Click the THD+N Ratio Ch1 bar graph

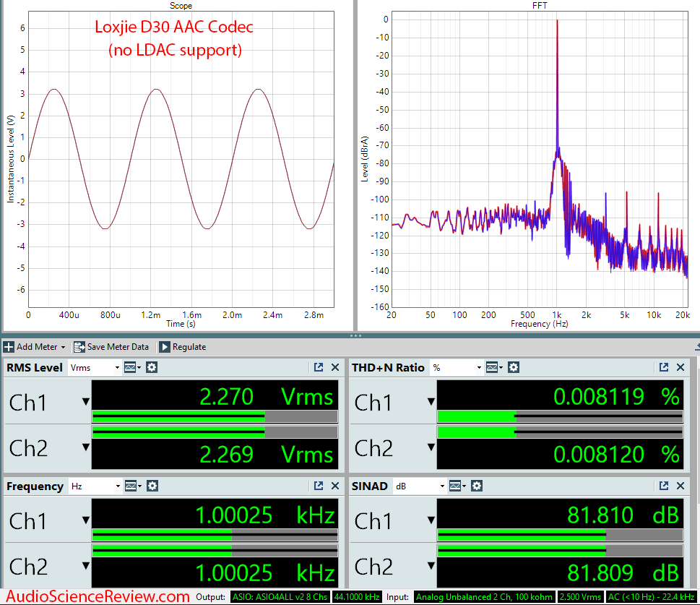tap(560, 417)
